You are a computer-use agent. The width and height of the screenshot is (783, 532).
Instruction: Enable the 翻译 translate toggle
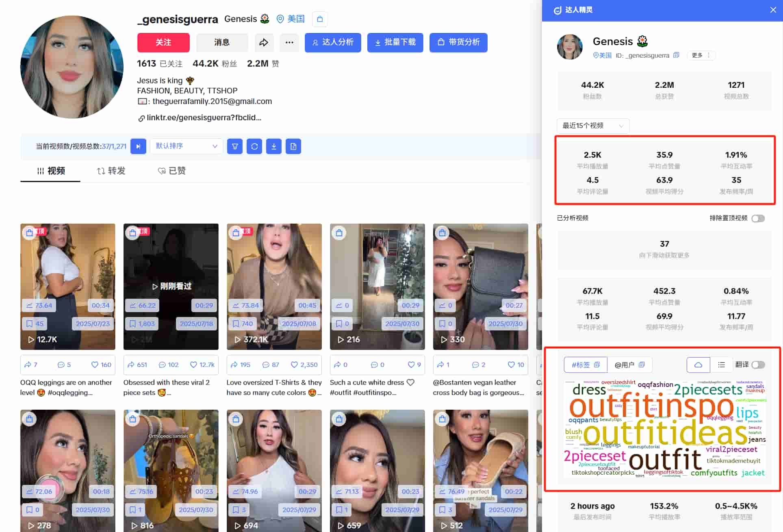(758, 365)
